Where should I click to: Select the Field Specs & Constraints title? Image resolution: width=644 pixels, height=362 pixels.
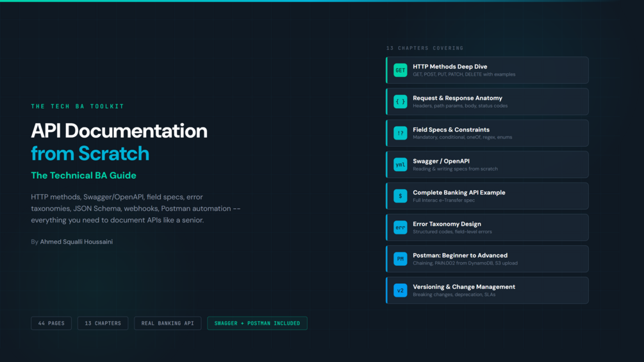click(451, 129)
